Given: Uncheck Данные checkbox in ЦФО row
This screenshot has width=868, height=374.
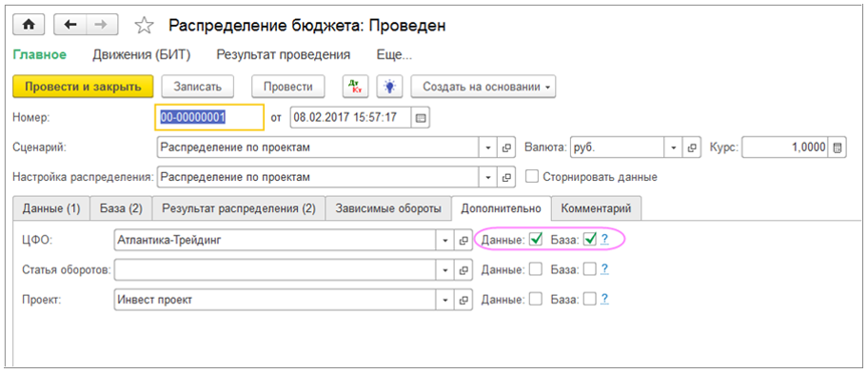Looking at the screenshot, I should click(535, 240).
